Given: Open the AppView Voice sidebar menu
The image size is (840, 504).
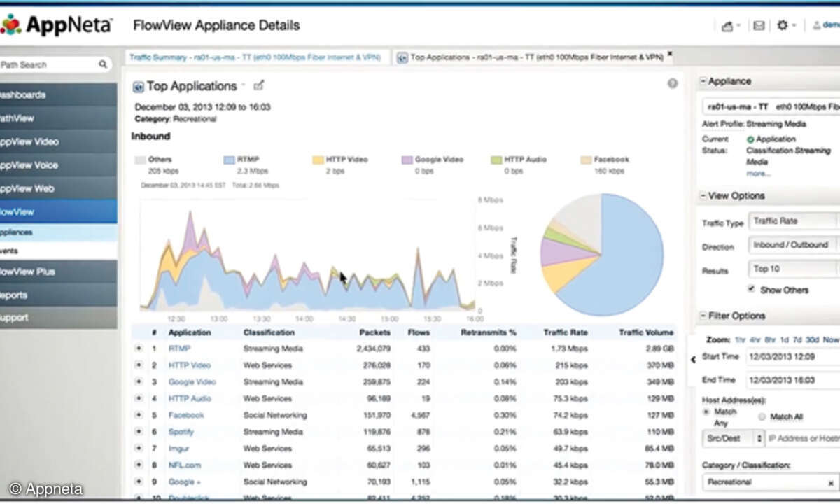Looking at the screenshot, I should pyautogui.click(x=58, y=165).
